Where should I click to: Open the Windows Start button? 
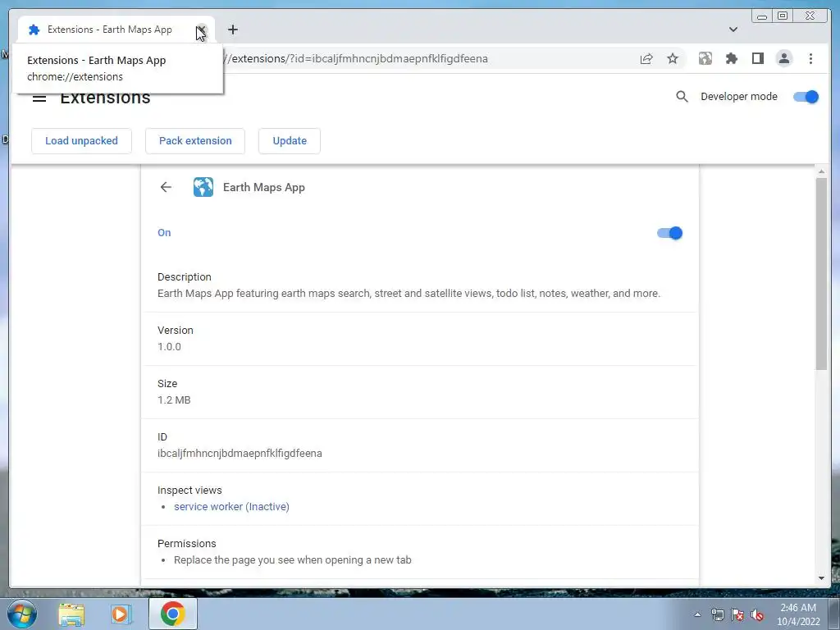point(21,614)
